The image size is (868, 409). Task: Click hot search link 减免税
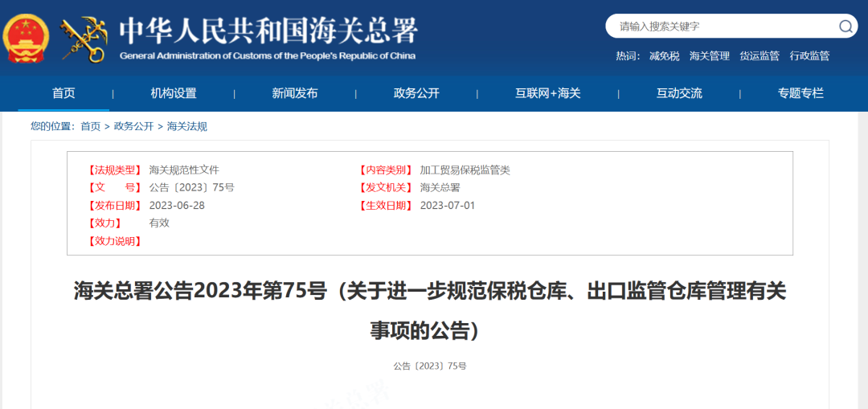tap(664, 56)
